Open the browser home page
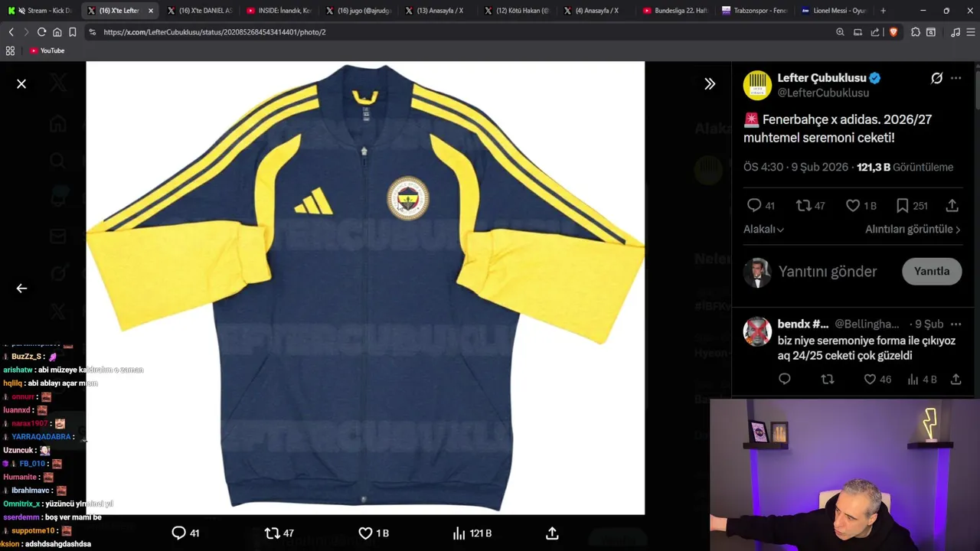The height and width of the screenshot is (551, 980). point(57,32)
